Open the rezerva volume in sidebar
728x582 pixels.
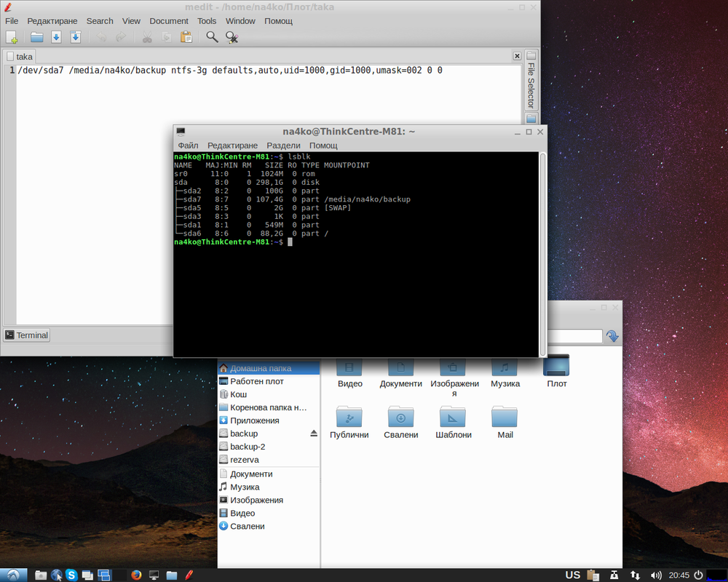(269, 460)
